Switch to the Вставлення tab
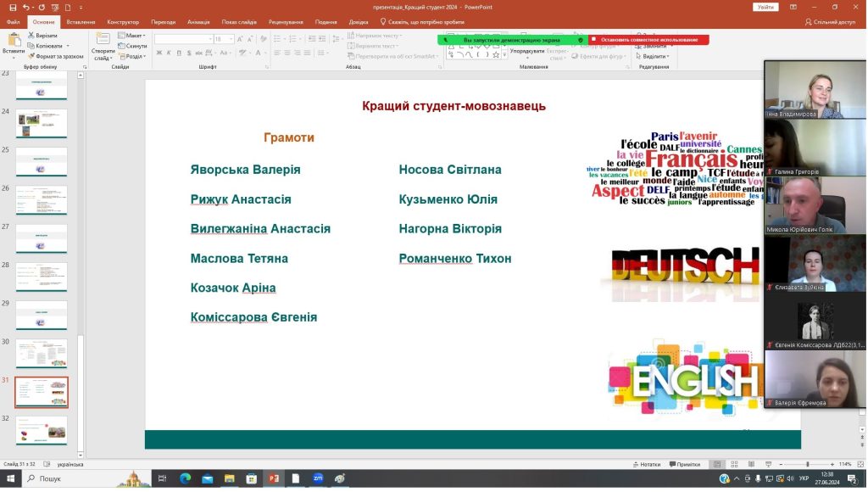868x492 pixels. point(81,22)
